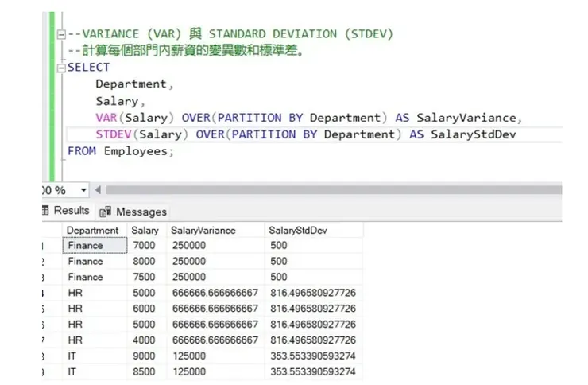Click the Chinese comment line in the editor
588x385 pixels.
point(186,51)
